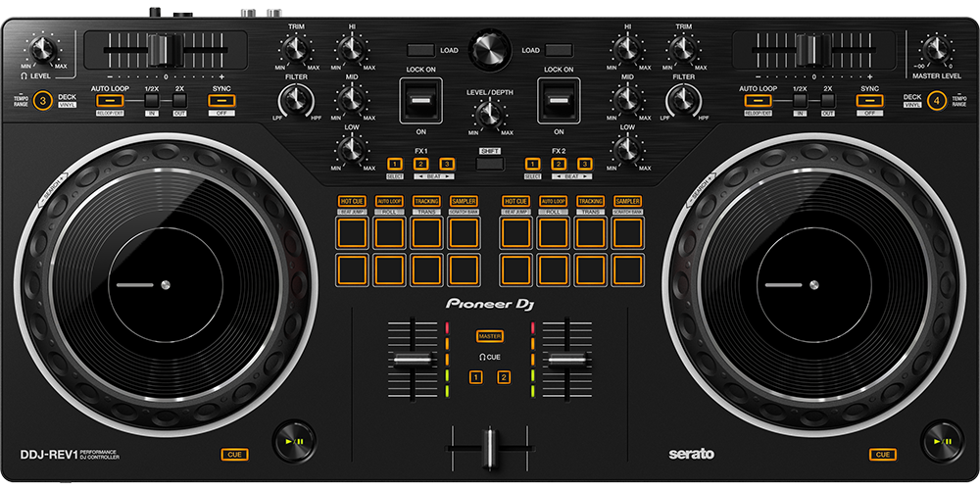Screen dimensions: 980x490
Task: Halve the loop with left deck 1/2X
Action: 152,101
